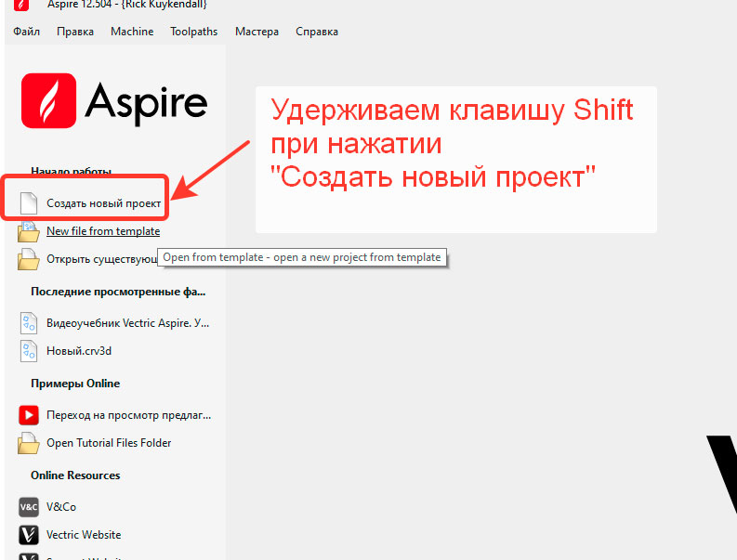Click the blank page icon for new project
This screenshot has height=560, width=737.
tap(30, 202)
